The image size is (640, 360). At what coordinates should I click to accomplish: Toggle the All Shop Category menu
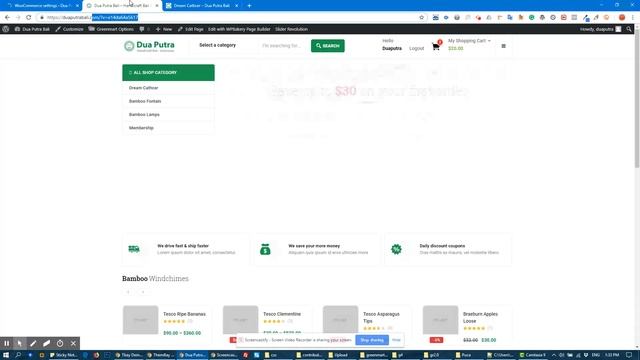[168, 73]
